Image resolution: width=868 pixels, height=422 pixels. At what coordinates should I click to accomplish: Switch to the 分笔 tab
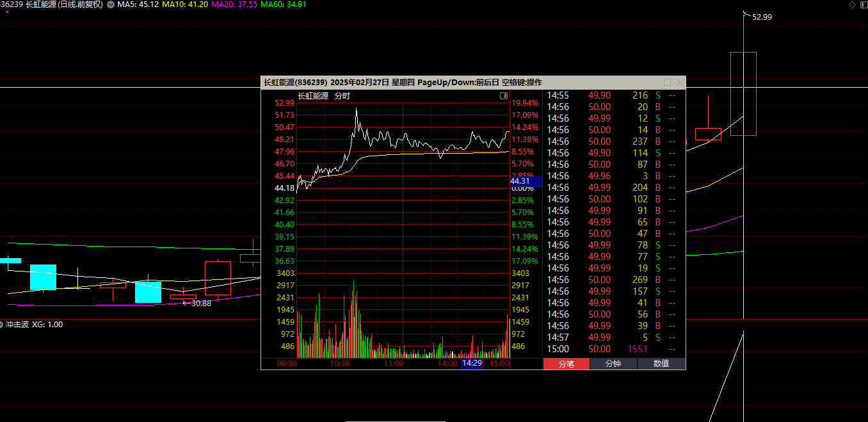pyautogui.click(x=566, y=364)
